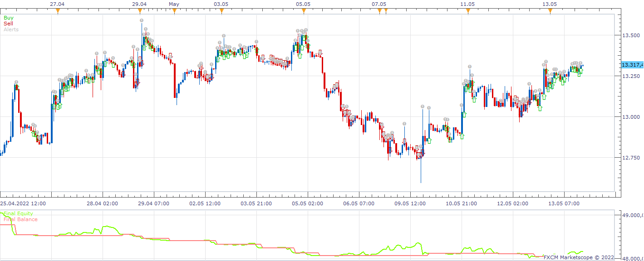The height and width of the screenshot is (261, 644).
Task: Click the alert marker above the highest chart peak
Action: (x=142, y=20)
